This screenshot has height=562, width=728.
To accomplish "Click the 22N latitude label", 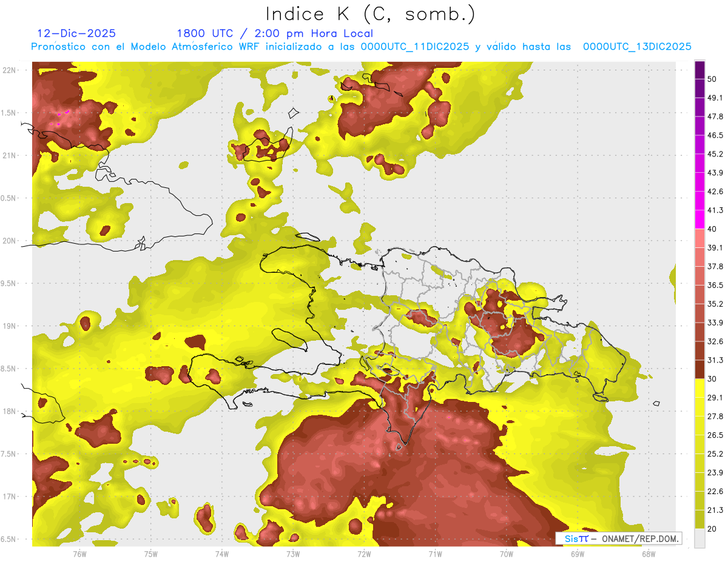I will pyautogui.click(x=10, y=70).
